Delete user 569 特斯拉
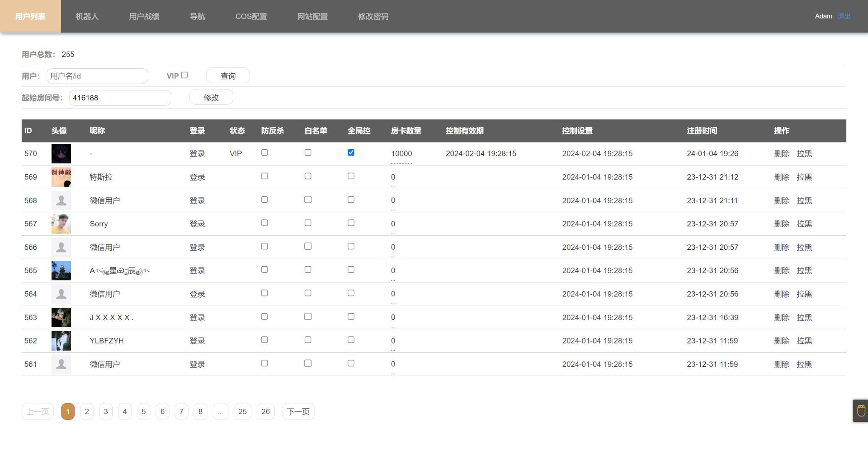 [x=781, y=177]
